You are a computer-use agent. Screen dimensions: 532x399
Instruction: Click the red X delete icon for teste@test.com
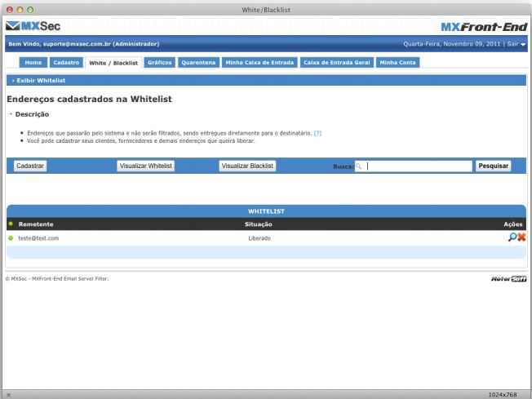pos(521,237)
